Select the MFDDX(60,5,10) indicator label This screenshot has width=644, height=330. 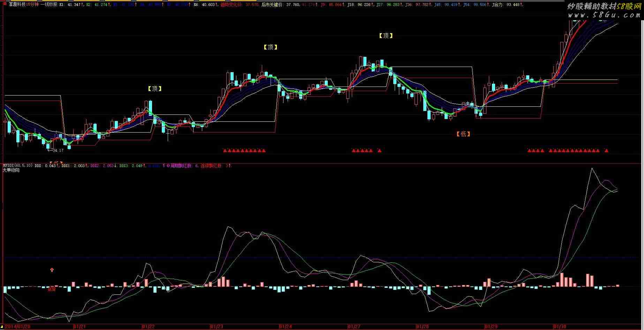point(17,166)
